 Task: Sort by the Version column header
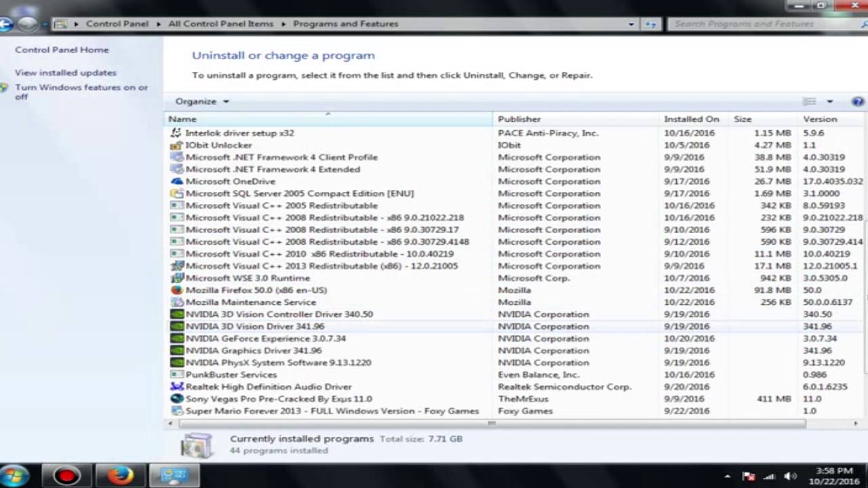[831, 119]
